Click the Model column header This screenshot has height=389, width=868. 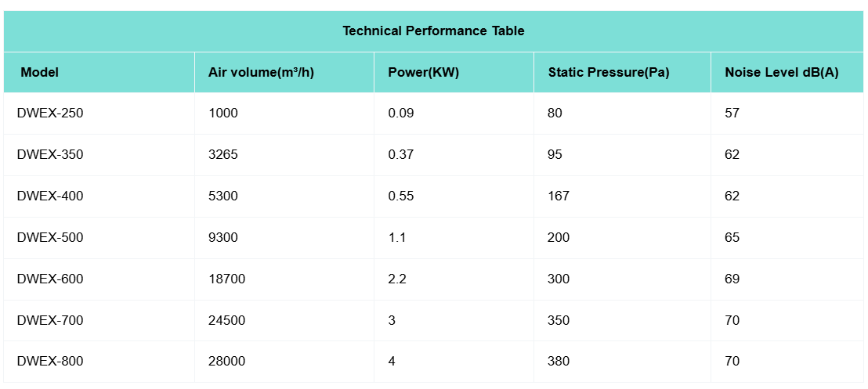[x=40, y=73]
